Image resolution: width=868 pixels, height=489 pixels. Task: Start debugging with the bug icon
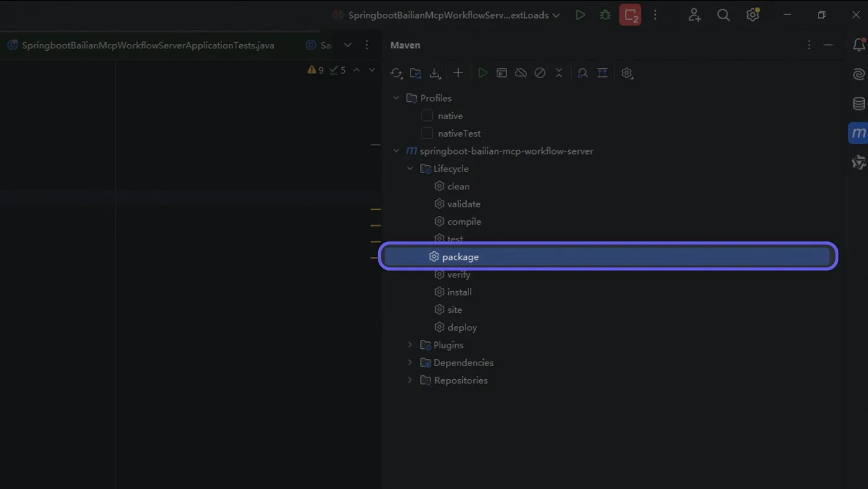[x=605, y=15]
